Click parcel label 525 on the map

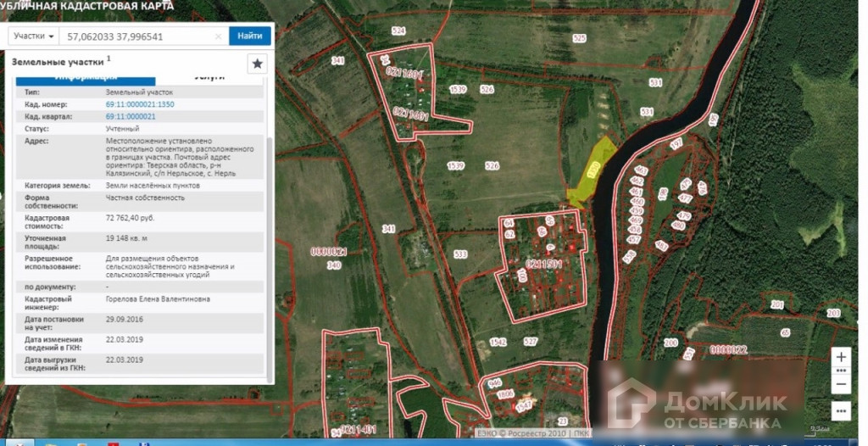579,38
